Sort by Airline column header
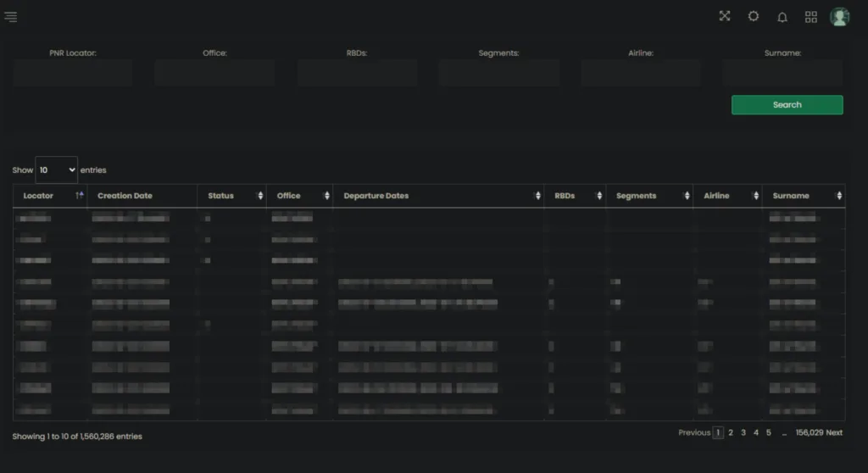 point(726,196)
